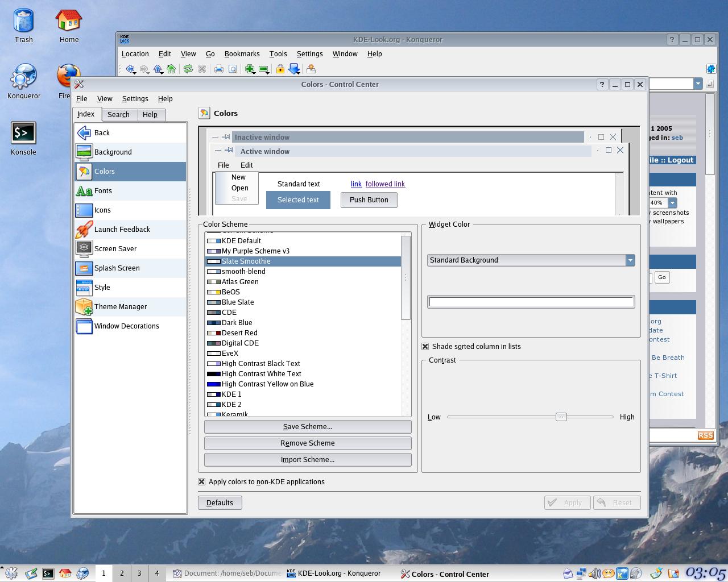Open the Control Center View menu
This screenshot has height=582, width=728.
(x=105, y=99)
